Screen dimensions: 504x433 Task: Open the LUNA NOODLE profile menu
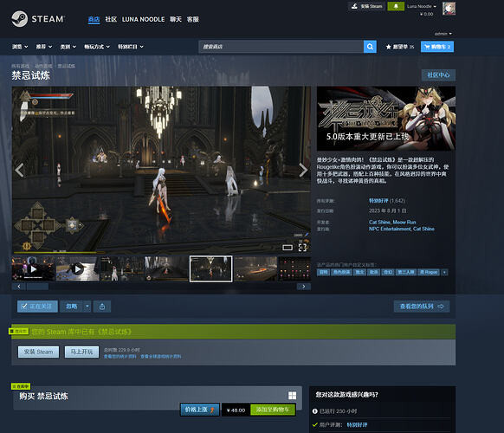(144, 19)
